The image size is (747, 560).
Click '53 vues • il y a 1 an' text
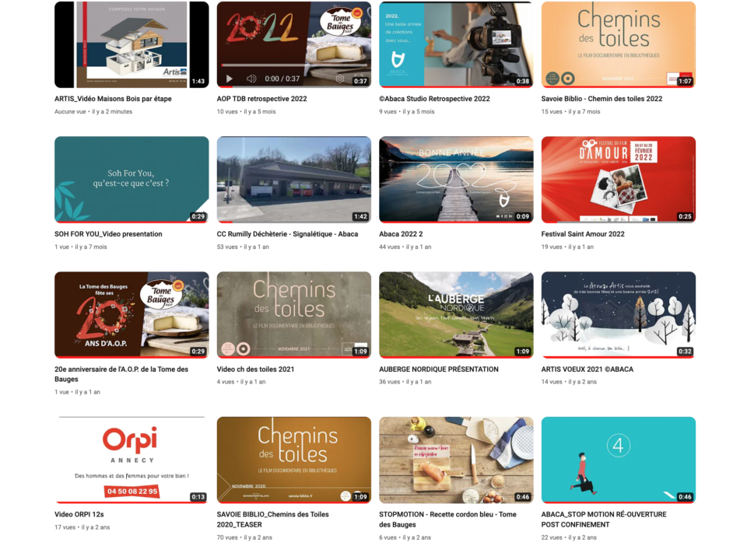(x=243, y=247)
